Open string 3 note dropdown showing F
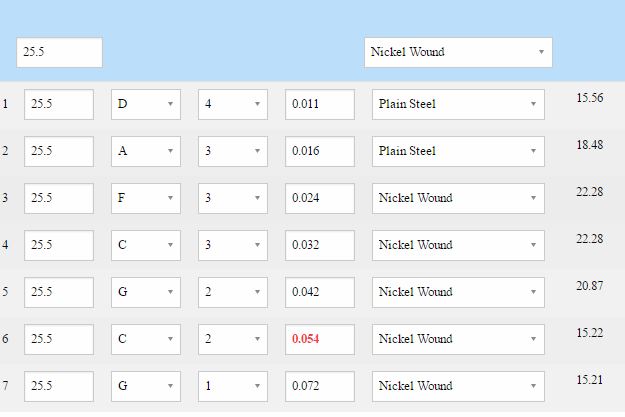Screen dimensions: 625x417 145,199
